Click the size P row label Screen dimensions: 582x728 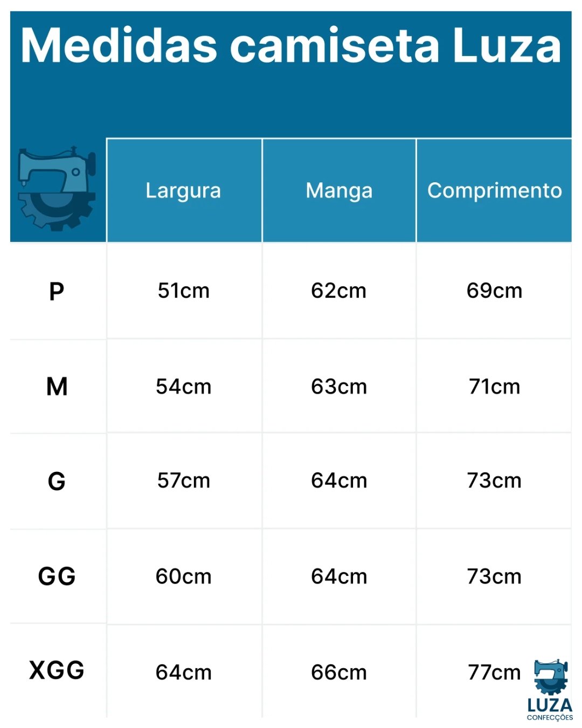point(57,291)
